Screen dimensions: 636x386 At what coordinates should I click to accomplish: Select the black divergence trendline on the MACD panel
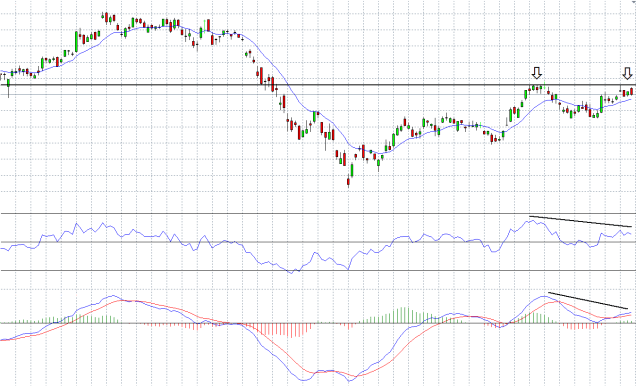(588, 300)
